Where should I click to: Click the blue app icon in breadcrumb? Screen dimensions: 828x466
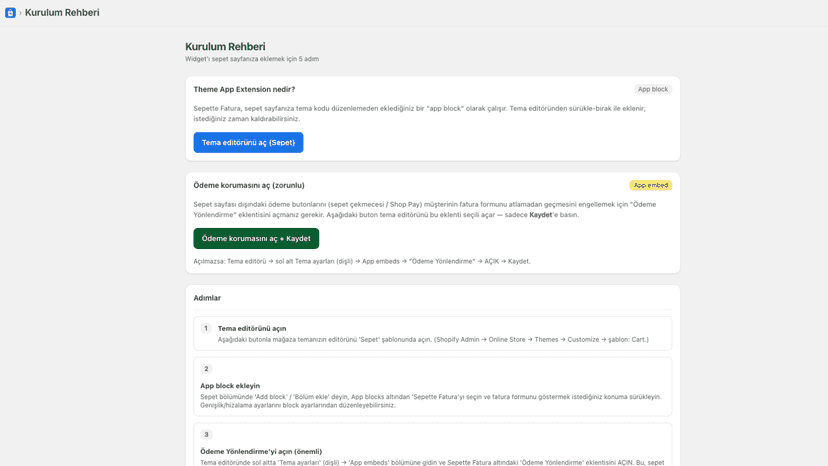click(x=10, y=13)
